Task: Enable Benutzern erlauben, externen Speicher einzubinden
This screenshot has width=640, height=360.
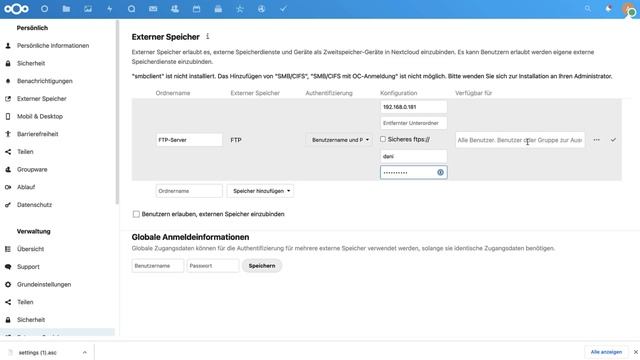Action: [x=136, y=214]
